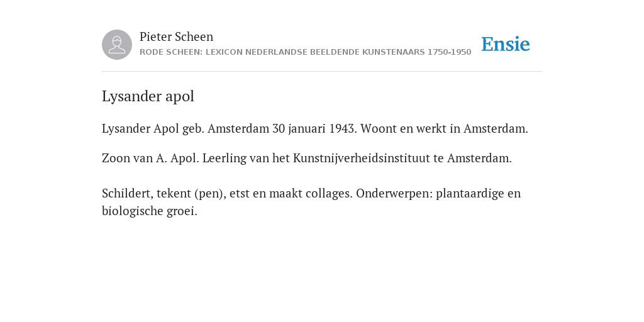The image size is (644, 322).
Task: Click the word plantaardige
Action: point(473,194)
